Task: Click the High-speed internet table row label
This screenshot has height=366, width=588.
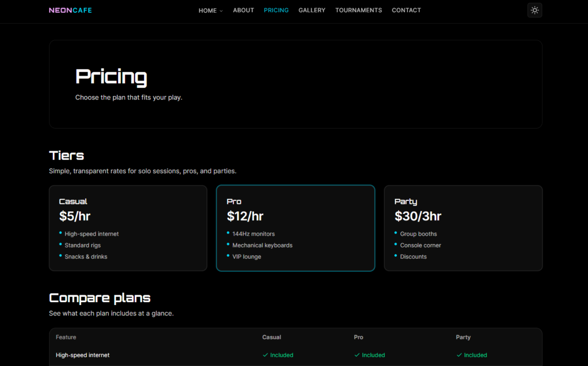Action: coord(83,355)
